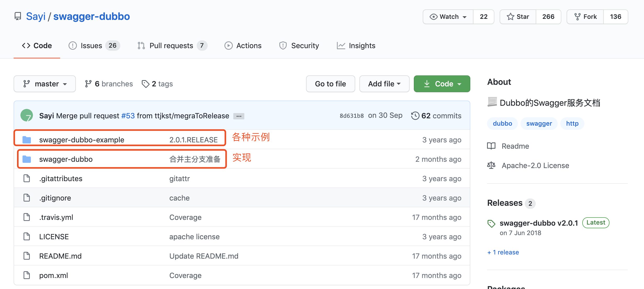Open the #53 pull request link
Image resolution: width=644 pixels, height=289 pixels.
click(x=128, y=116)
